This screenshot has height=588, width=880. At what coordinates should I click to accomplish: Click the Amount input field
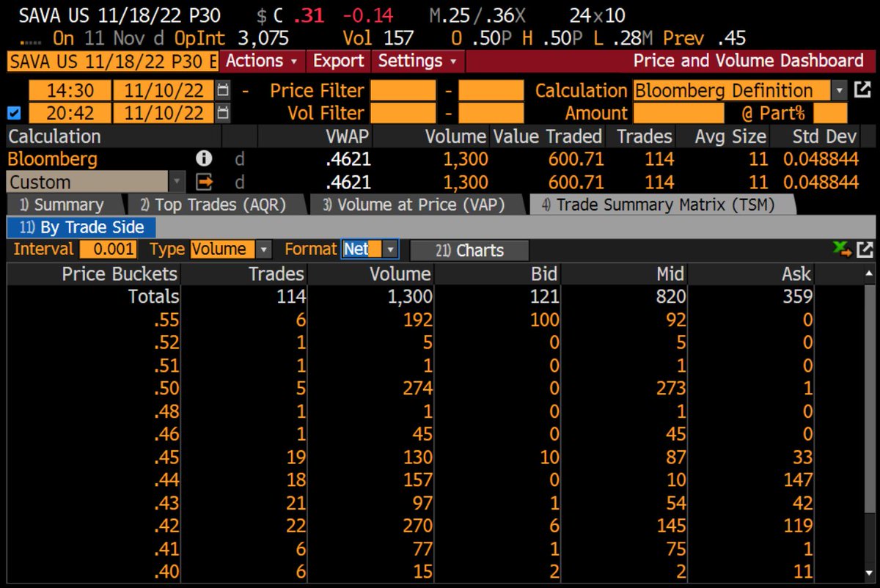coord(678,113)
